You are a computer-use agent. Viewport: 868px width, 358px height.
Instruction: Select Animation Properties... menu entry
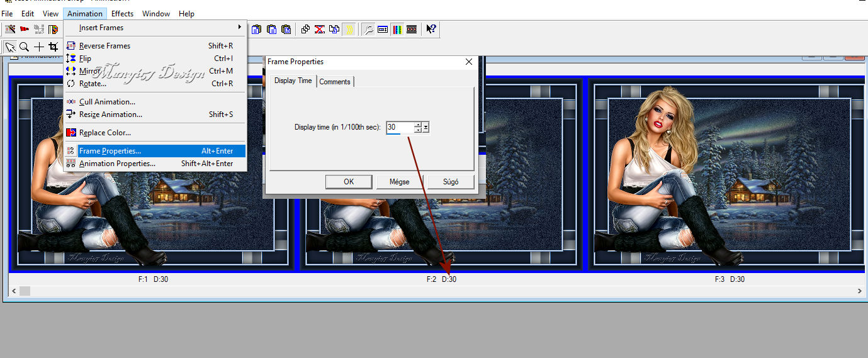pyautogui.click(x=155, y=164)
